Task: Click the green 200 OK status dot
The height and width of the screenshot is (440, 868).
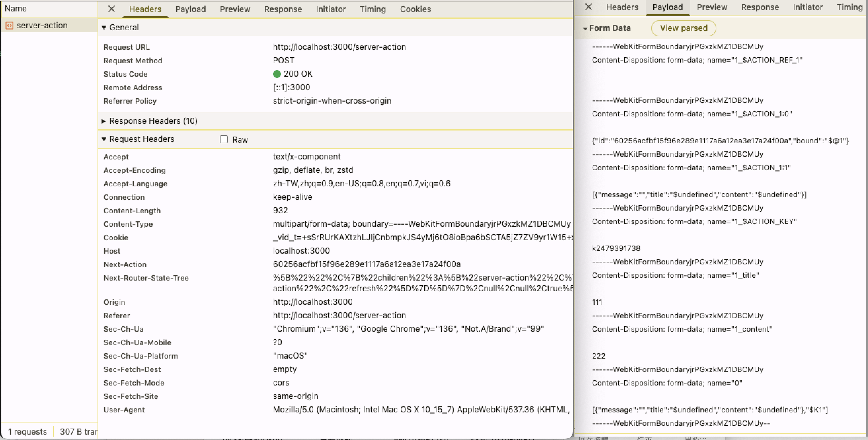Action: click(x=277, y=74)
